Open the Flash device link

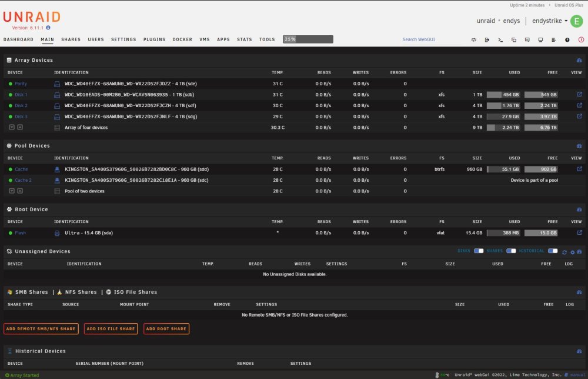pyautogui.click(x=20, y=232)
